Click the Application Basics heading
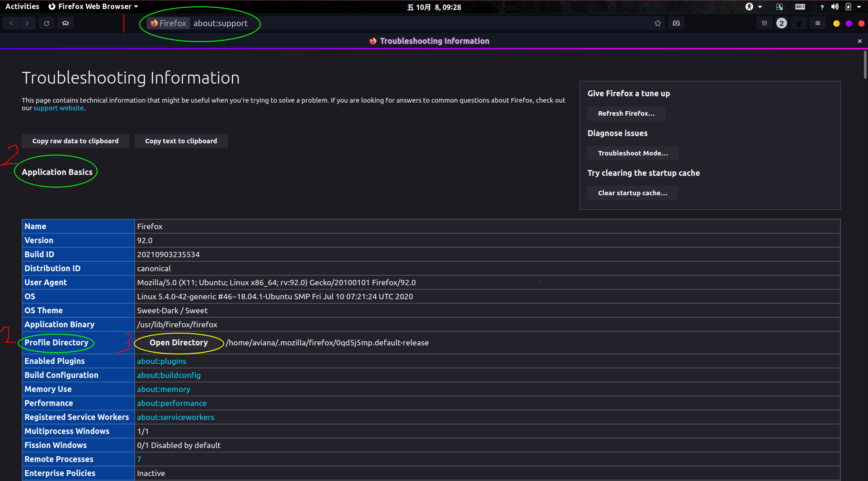Viewport: 868px width, 481px height. pyautogui.click(x=57, y=172)
